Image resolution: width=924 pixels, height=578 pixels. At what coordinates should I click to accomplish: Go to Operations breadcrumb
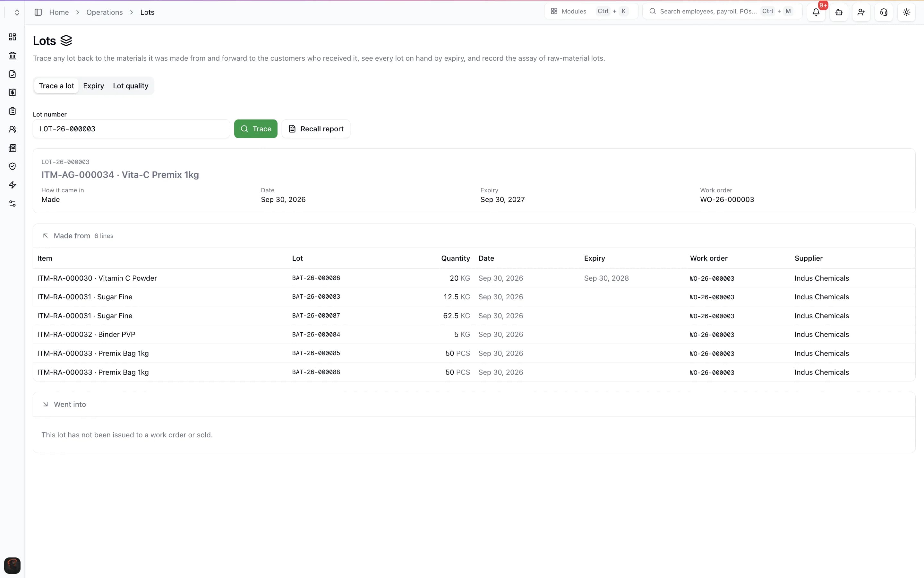[105, 12]
